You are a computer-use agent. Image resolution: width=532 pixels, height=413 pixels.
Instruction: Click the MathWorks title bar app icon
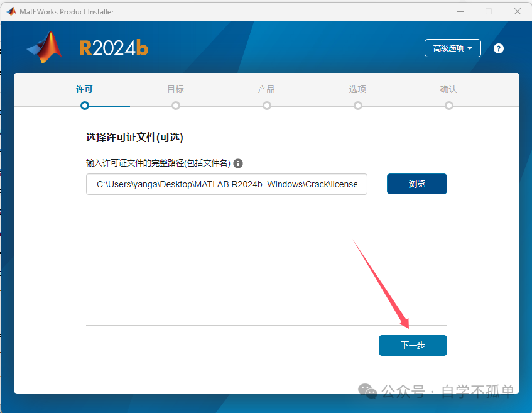(11, 11)
